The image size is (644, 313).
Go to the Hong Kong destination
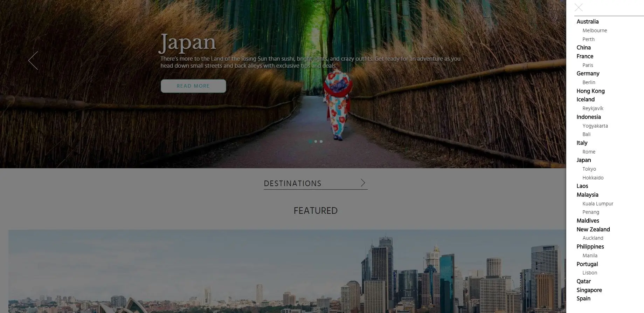pyautogui.click(x=590, y=91)
